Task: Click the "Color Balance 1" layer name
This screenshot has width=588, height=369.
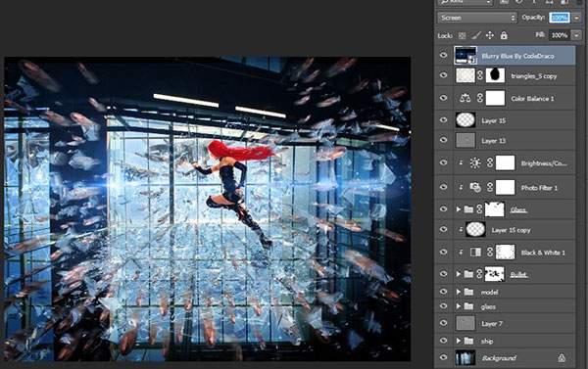Action: [532, 99]
